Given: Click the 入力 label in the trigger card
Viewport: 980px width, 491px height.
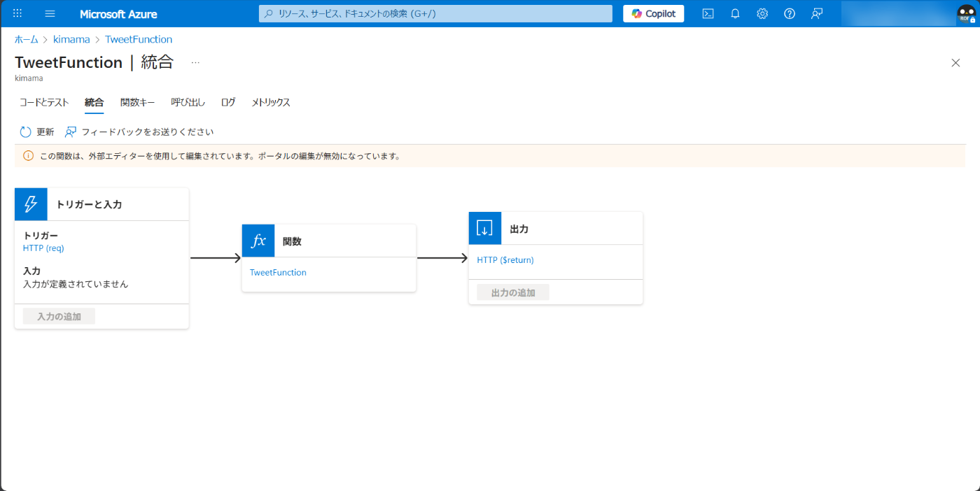Looking at the screenshot, I should coord(31,271).
